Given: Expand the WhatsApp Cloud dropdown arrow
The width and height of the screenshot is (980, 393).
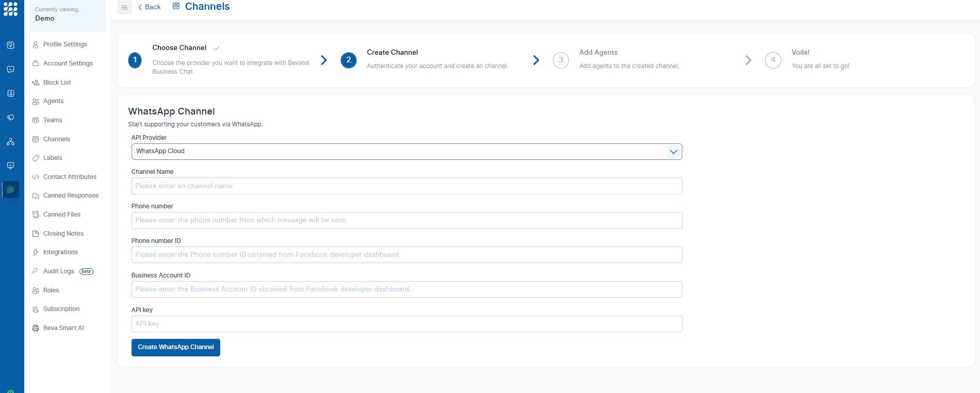Looking at the screenshot, I should 673,152.
